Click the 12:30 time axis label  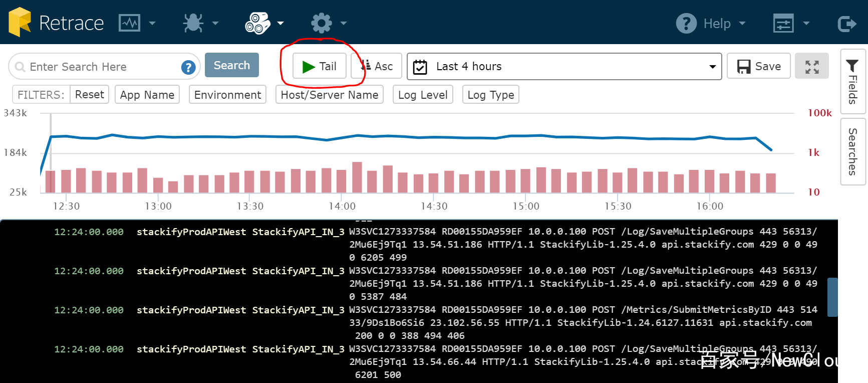pos(66,206)
